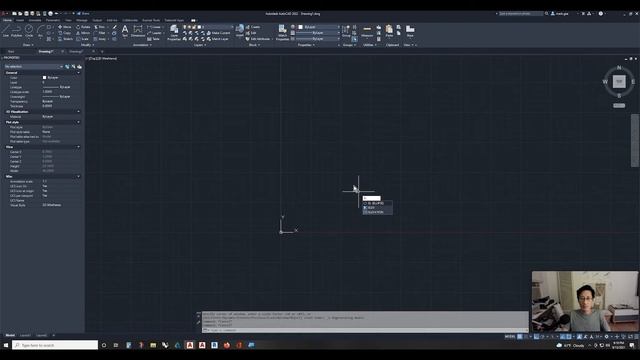Open the object color ByLayer dropdown
Image resolution: width=640 pixels, height=360 pixels.
tap(318, 27)
